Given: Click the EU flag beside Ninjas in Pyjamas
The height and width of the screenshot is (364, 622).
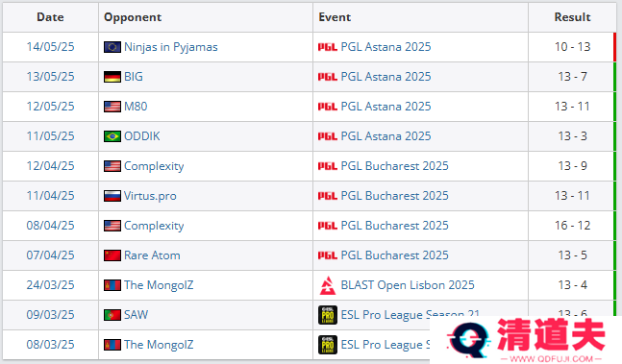Looking at the screenshot, I should pyautogui.click(x=112, y=47).
